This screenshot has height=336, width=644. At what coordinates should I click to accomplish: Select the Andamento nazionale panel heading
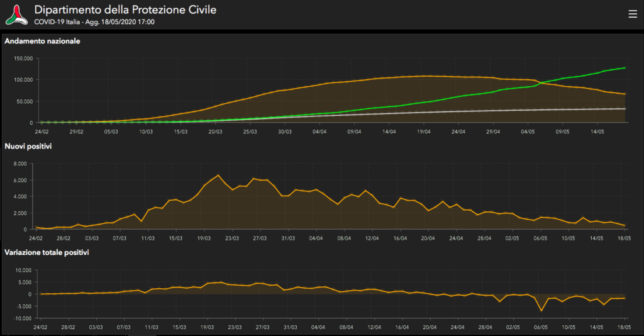(x=42, y=41)
